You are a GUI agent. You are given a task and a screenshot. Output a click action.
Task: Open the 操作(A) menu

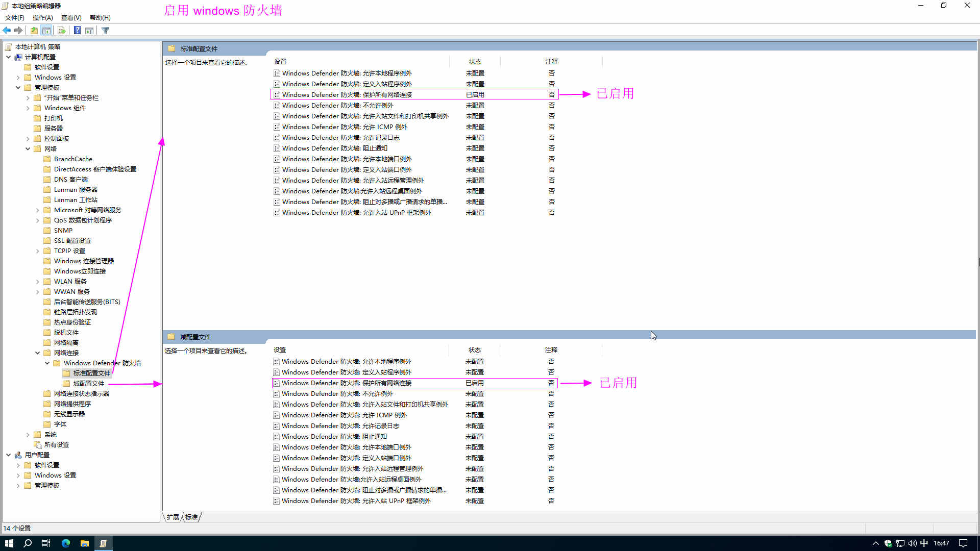point(43,17)
